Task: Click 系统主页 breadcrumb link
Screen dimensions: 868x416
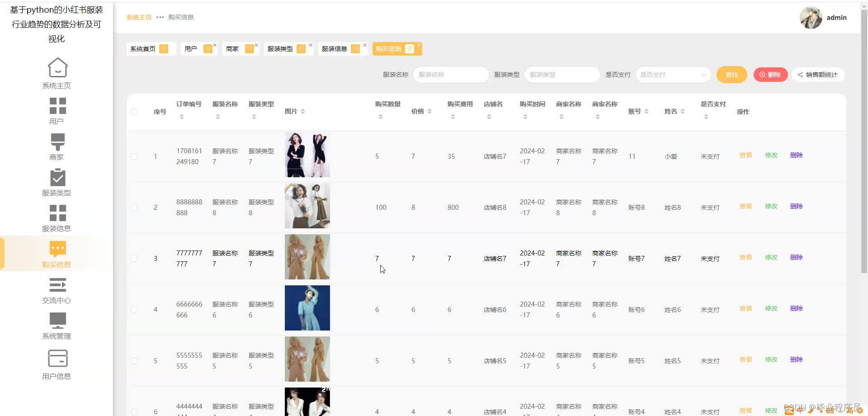Action: [x=139, y=17]
